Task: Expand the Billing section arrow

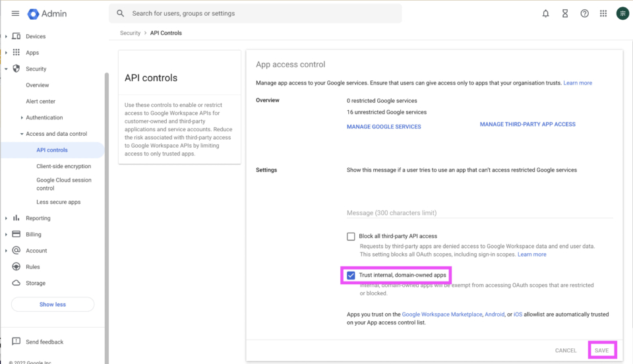Action: tap(6, 235)
